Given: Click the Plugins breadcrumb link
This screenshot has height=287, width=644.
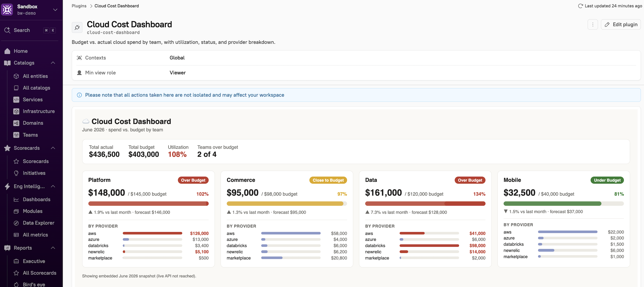Looking at the screenshot, I should coord(79,6).
